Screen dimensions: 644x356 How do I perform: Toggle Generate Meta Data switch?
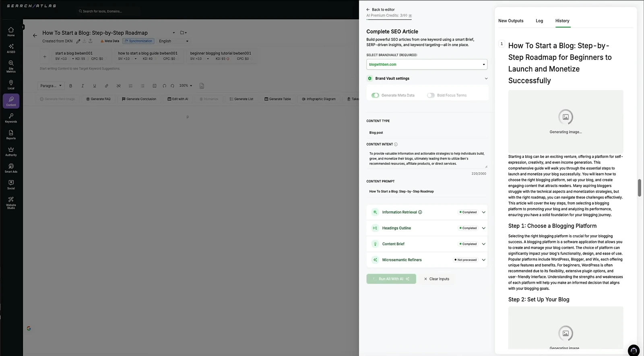[x=375, y=95]
